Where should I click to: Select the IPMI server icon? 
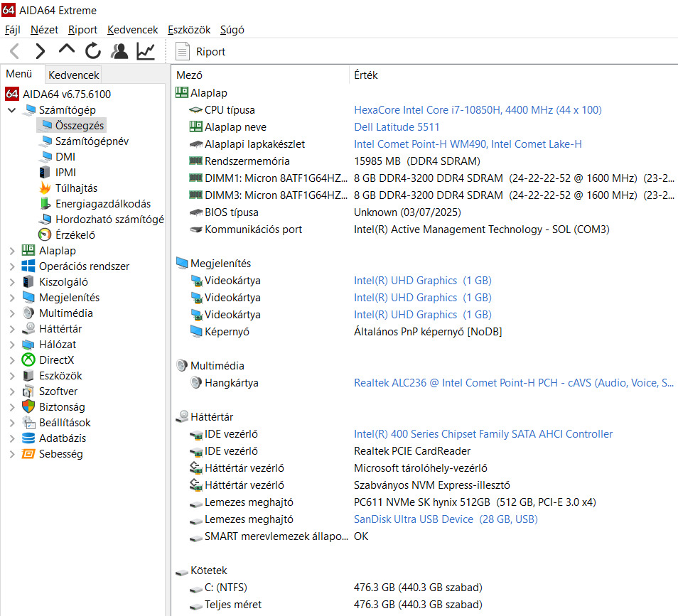pyautogui.click(x=45, y=172)
